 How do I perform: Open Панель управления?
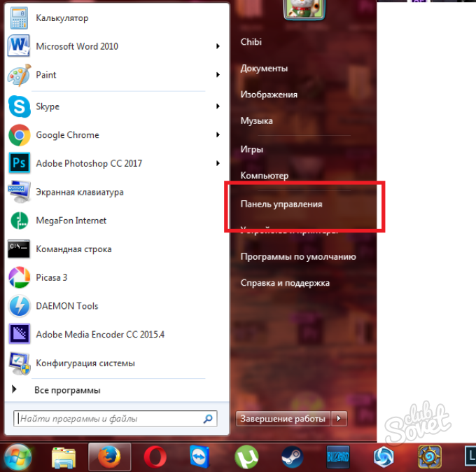pyautogui.click(x=281, y=204)
